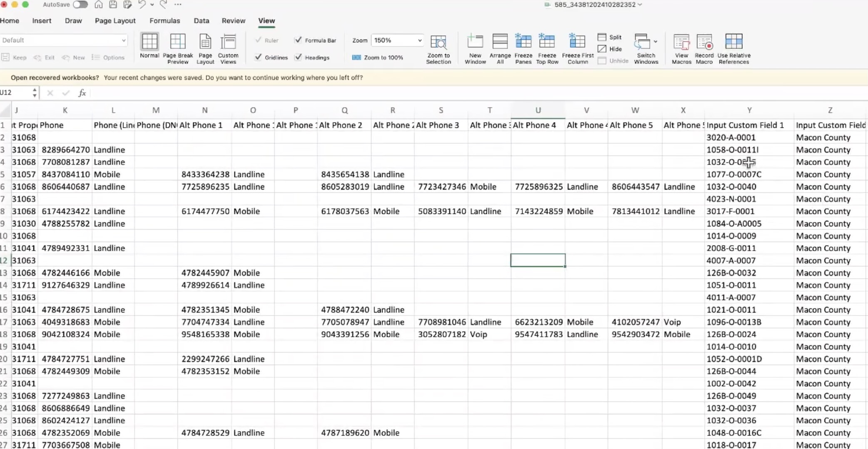868x449 pixels.
Task: Expand the Switch Windows dropdown arrow
Action: coord(655,42)
